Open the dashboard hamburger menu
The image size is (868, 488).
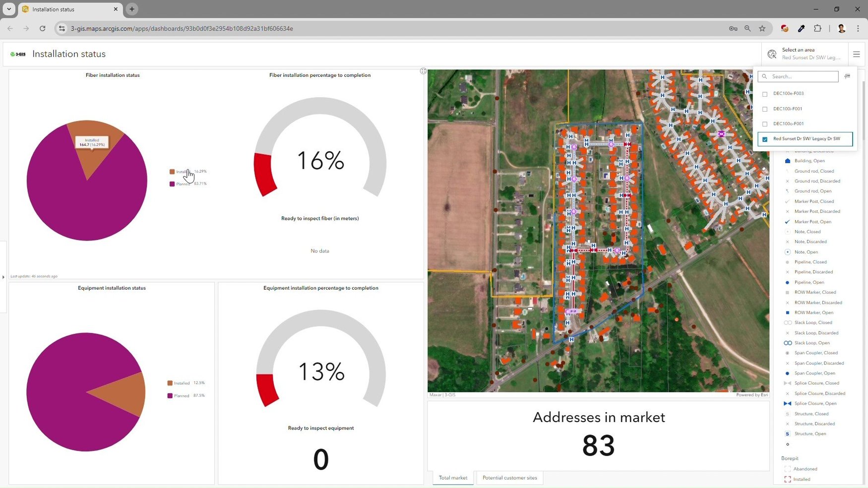coord(857,54)
